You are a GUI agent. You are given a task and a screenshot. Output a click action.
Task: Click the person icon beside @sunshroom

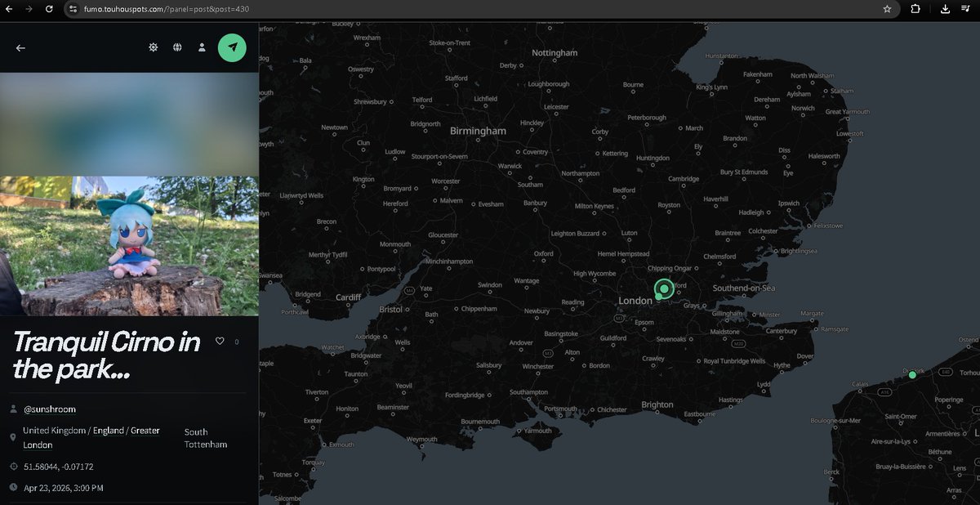pos(13,409)
